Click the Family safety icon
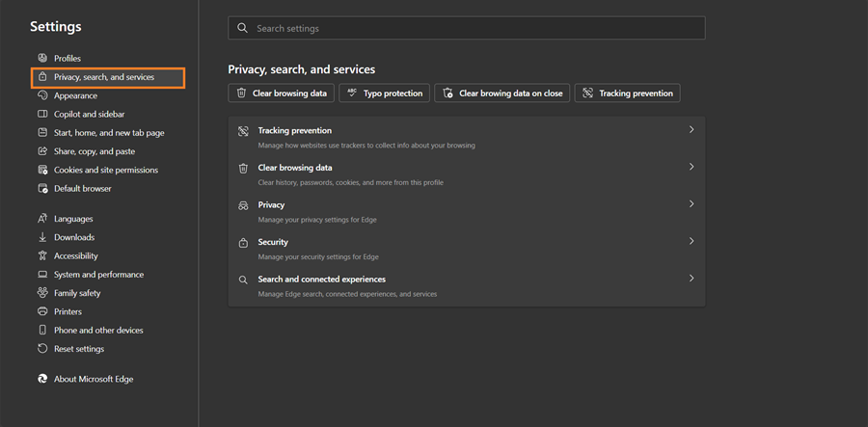 [x=42, y=293]
